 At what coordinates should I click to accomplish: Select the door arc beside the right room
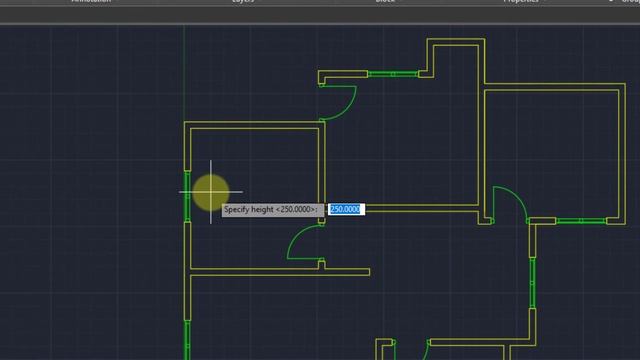click(511, 204)
